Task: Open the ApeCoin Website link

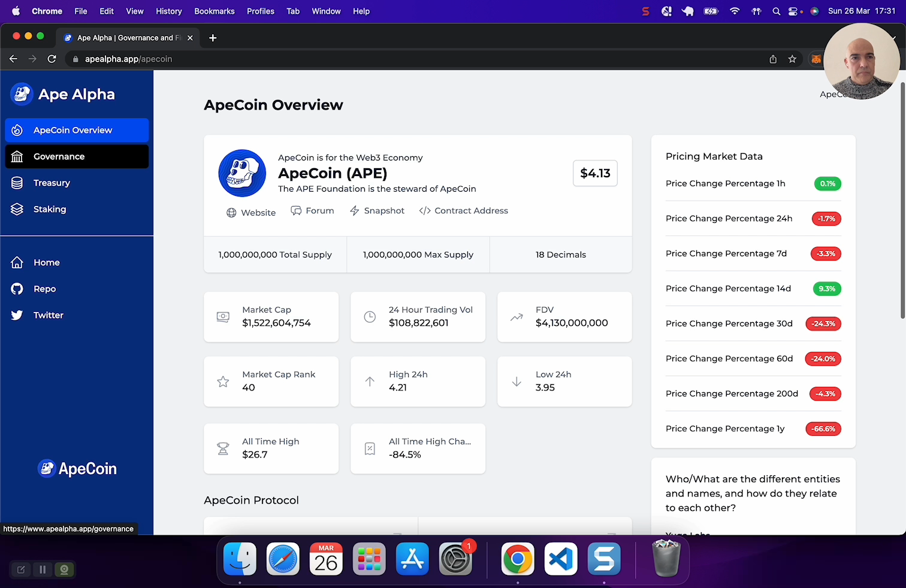Action: tap(250, 213)
